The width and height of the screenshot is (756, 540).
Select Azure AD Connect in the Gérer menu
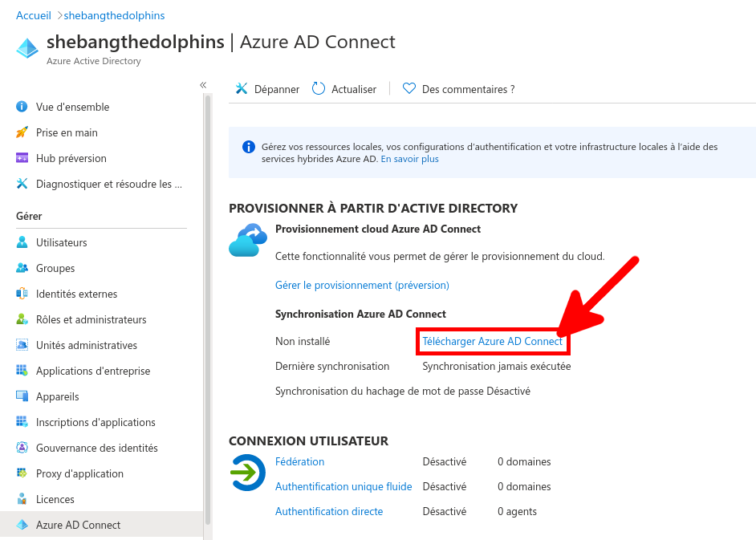[76, 525]
